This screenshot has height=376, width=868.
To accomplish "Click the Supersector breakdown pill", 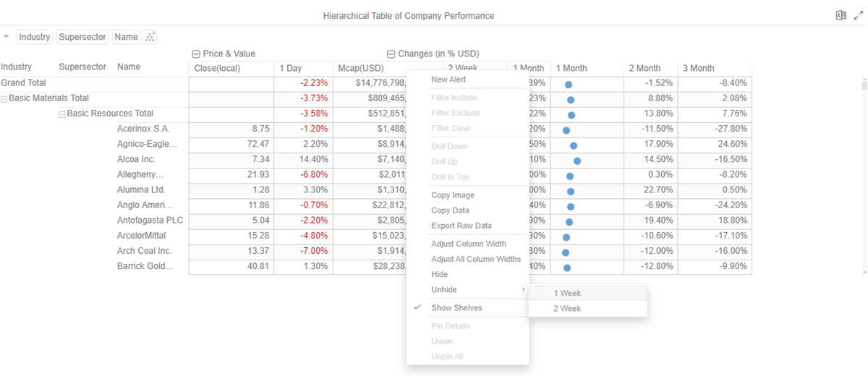I will pos(82,37).
